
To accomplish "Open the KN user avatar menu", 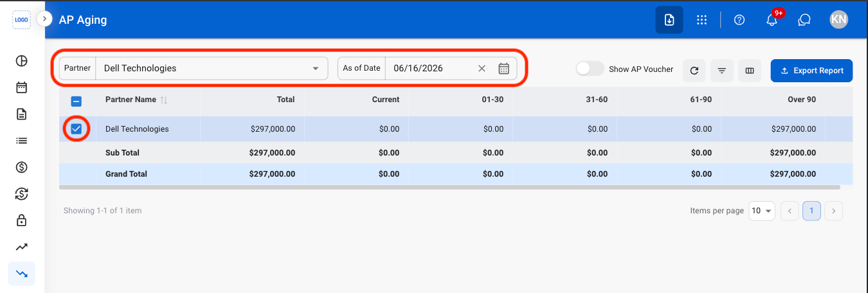I will click(839, 20).
